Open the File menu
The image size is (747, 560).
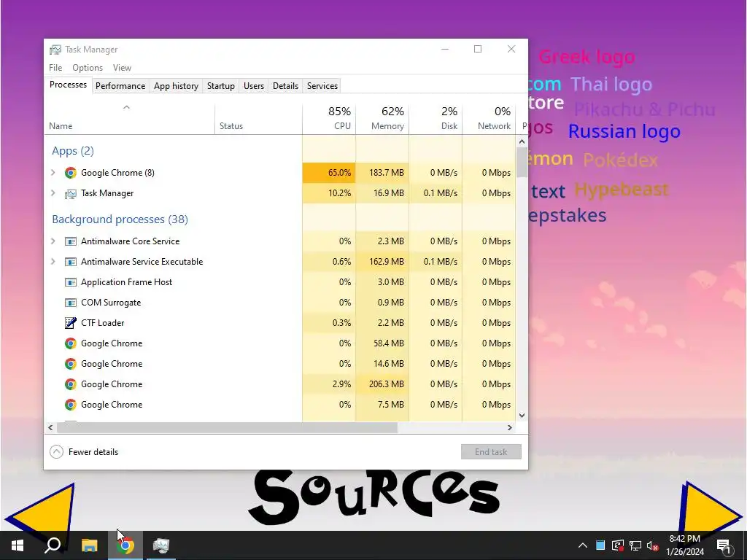click(55, 68)
